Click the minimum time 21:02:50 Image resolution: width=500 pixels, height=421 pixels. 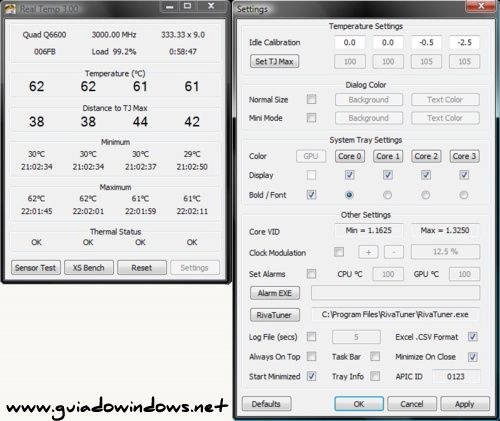click(192, 167)
